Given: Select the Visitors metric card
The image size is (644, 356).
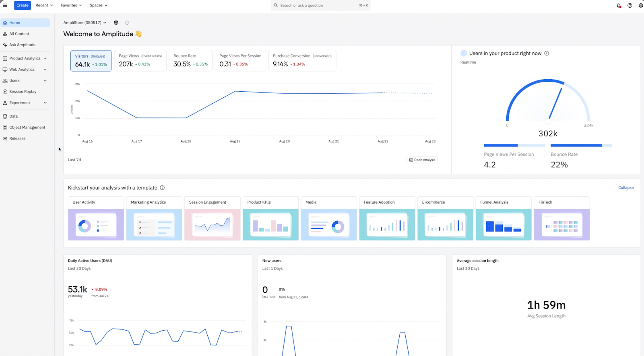Looking at the screenshot, I should (x=91, y=61).
